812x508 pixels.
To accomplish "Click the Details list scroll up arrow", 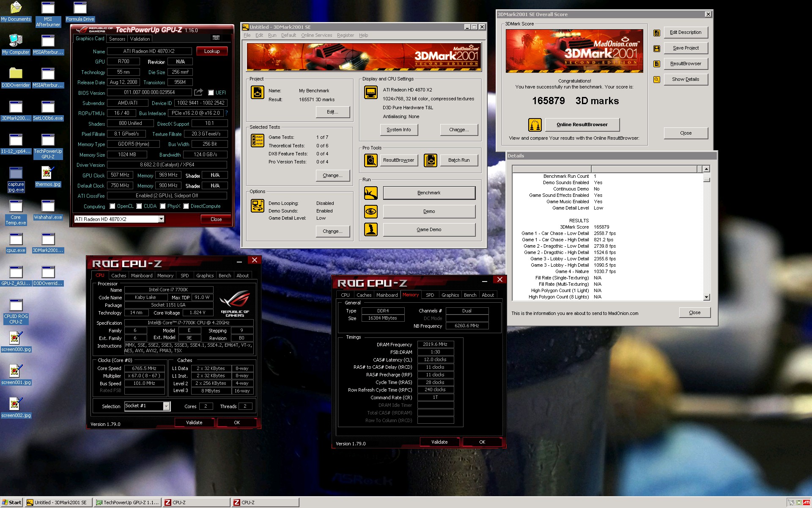I will coord(706,169).
